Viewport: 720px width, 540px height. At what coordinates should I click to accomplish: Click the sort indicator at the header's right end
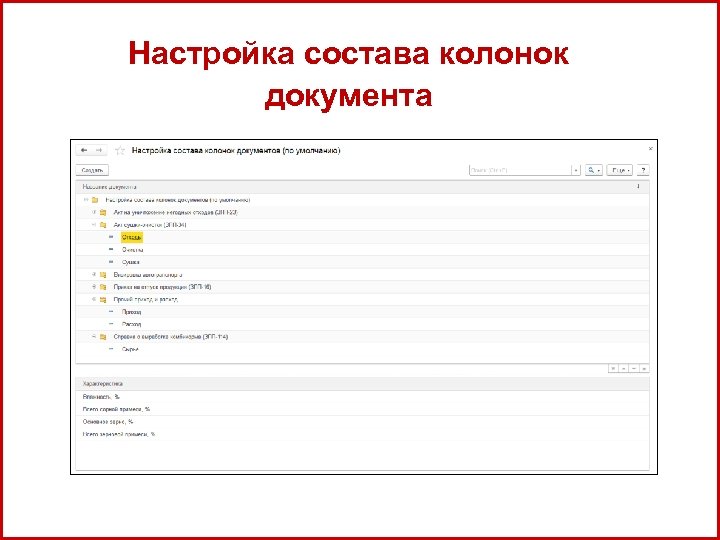click(638, 186)
